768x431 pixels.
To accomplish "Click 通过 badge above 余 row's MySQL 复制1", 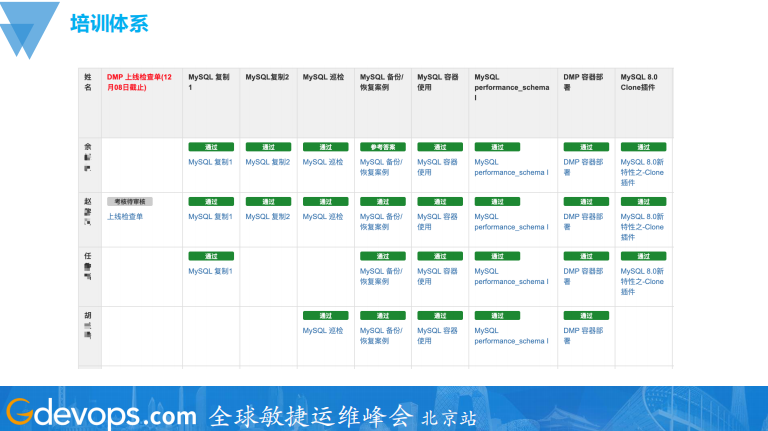I will point(211,147).
